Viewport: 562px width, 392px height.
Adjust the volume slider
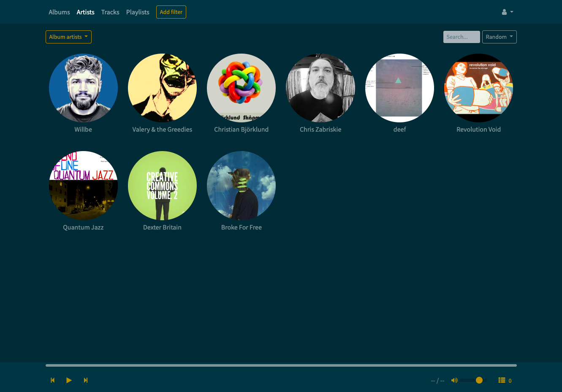click(x=473, y=380)
